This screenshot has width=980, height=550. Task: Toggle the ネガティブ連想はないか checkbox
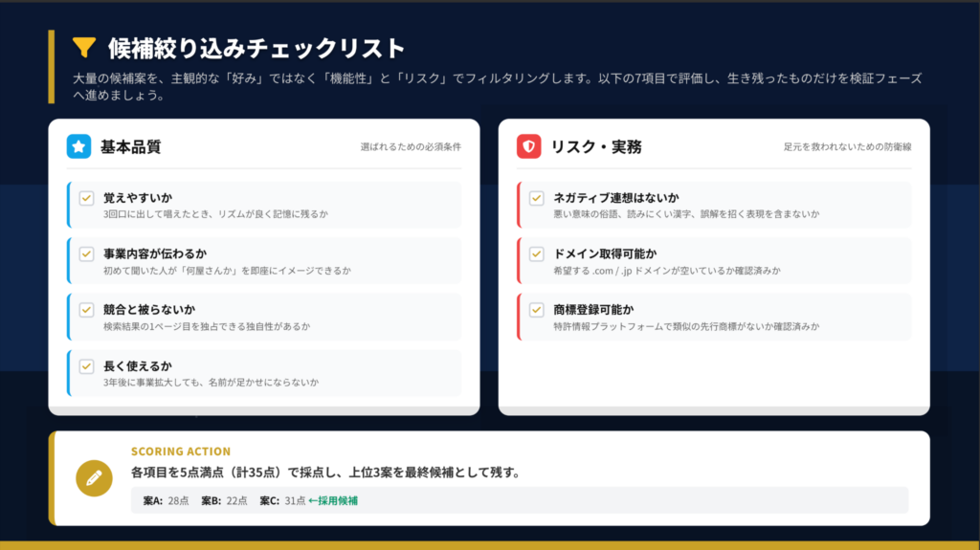[x=537, y=198]
